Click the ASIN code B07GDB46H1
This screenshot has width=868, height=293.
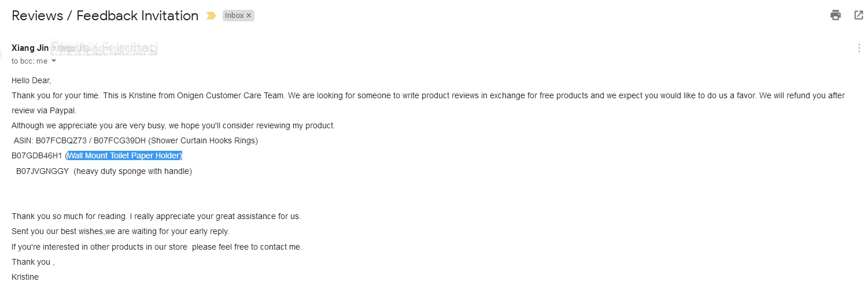point(36,155)
